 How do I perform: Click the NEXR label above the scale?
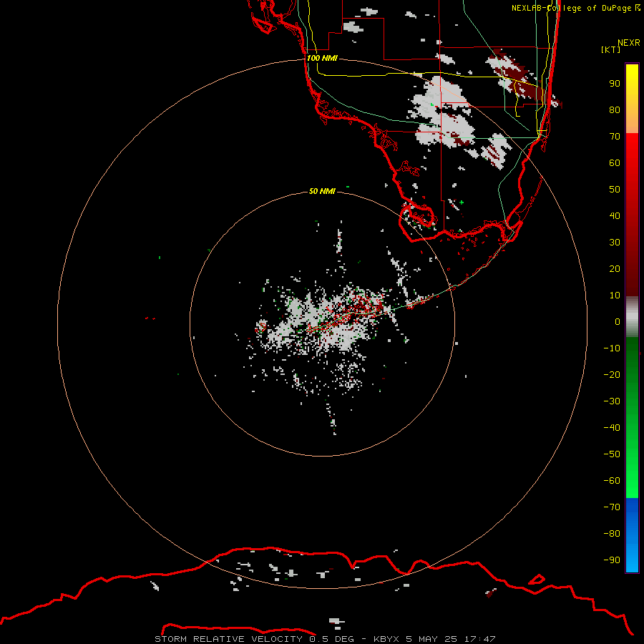[628, 43]
